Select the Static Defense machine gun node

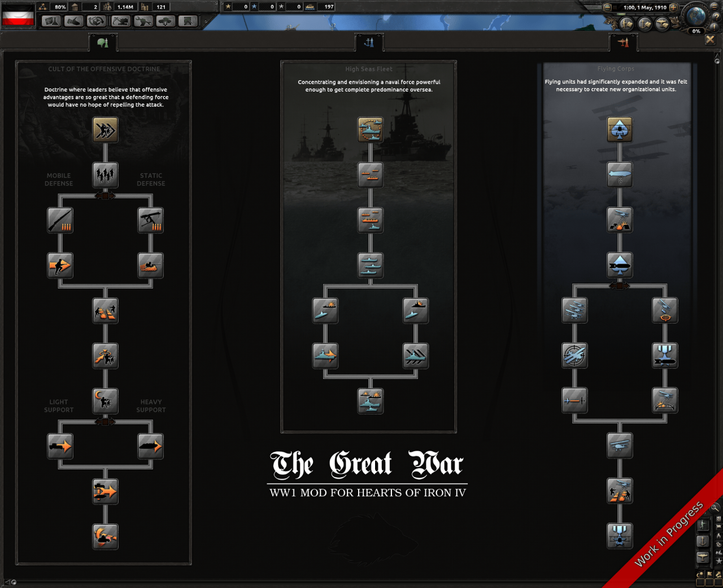pyautogui.click(x=151, y=220)
